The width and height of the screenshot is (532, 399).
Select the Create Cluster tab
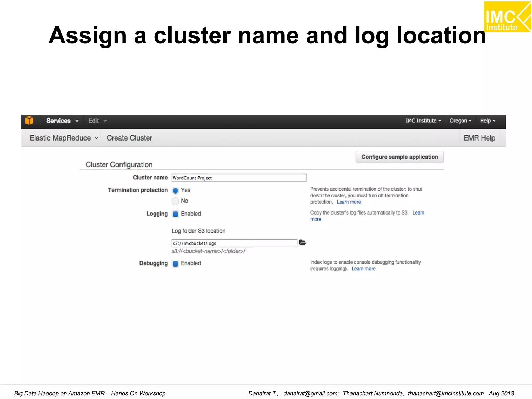click(129, 138)
